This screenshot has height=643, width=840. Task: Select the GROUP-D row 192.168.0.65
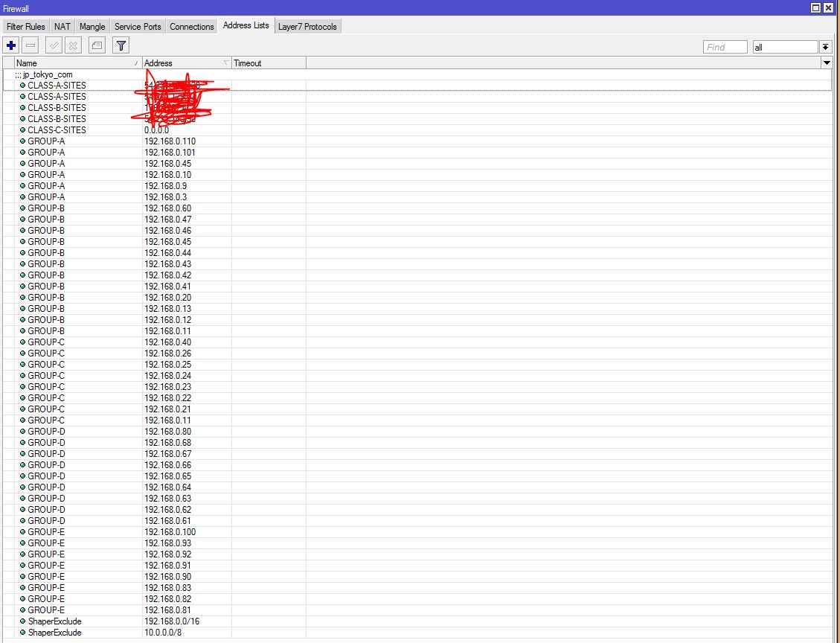(417, 476)
